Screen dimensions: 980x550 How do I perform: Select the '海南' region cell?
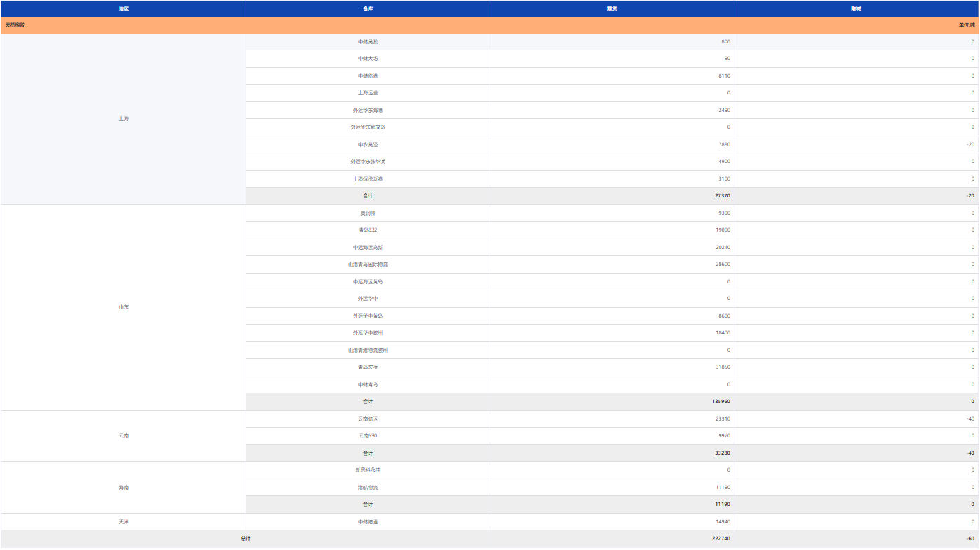pyautogui.click(x=123, y=487)
